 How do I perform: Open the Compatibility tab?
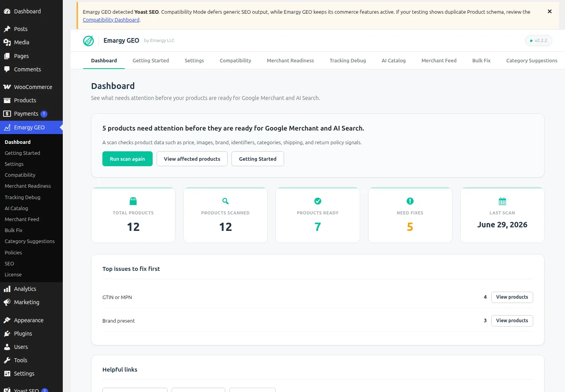235,60
